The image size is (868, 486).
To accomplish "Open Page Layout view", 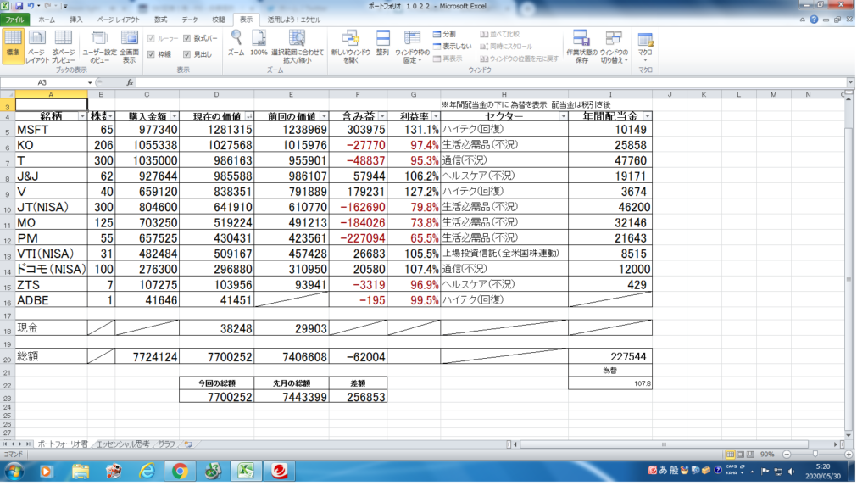I will [37, 47].
